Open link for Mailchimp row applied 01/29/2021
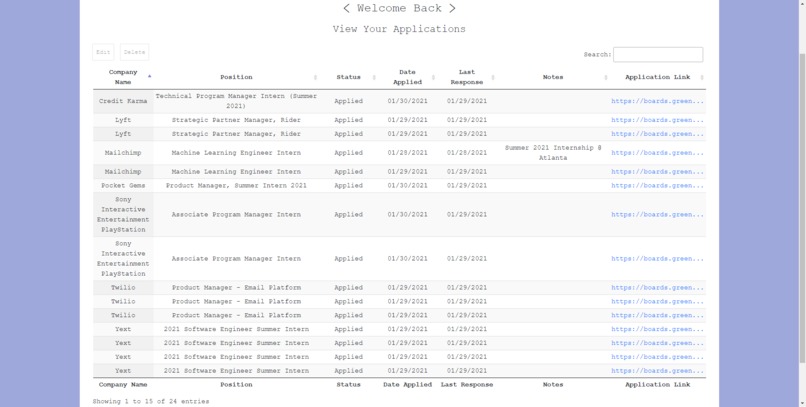Viewport: 806px width, 407px height. click(x=657, y=172)
